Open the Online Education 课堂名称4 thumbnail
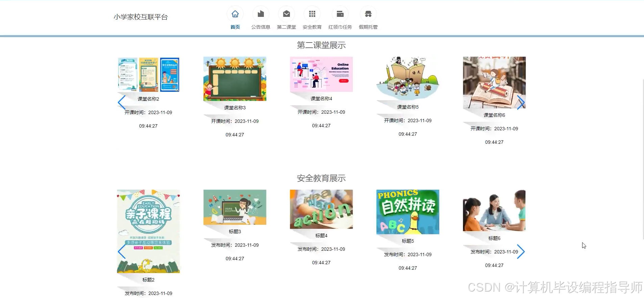644x298 pixels. (321, 74)
